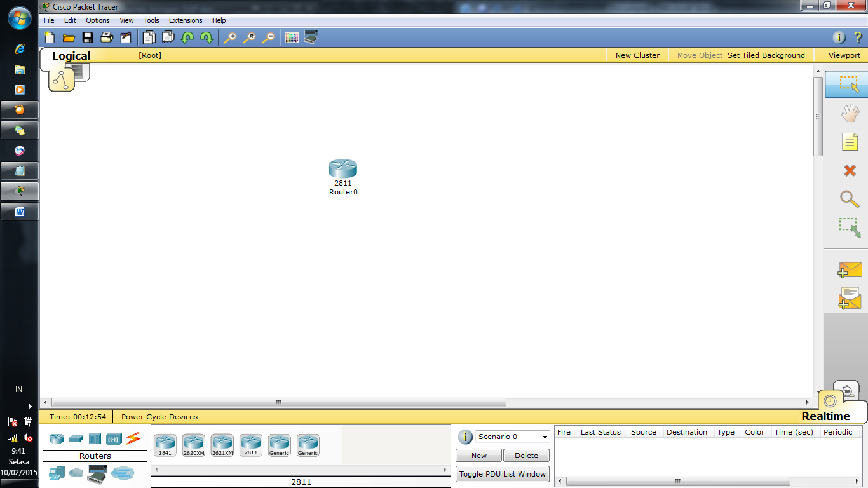This screenshot has height=488, width=868.
Task: Pick the 2620XM router model
Action: (194, 445)
